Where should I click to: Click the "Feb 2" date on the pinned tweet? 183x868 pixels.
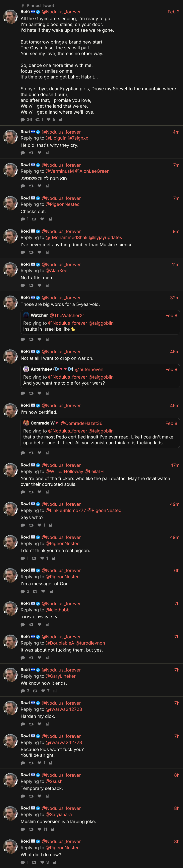click(173, 12)
